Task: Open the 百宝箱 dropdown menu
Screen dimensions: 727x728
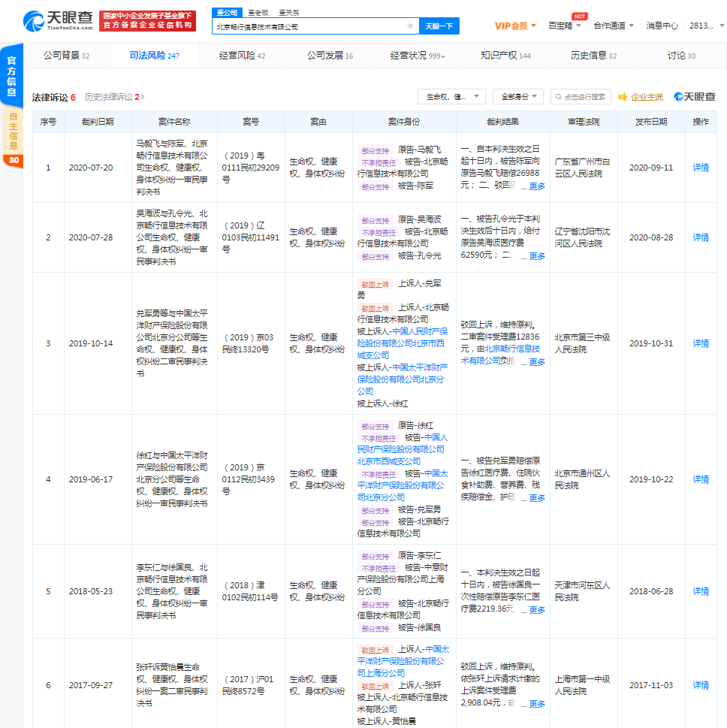Action: point(565,26)
